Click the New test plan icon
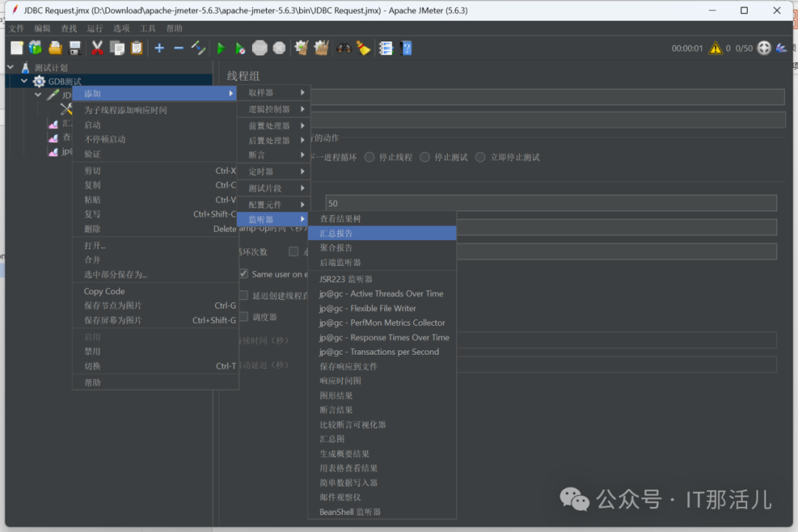 tap(17, 48)
